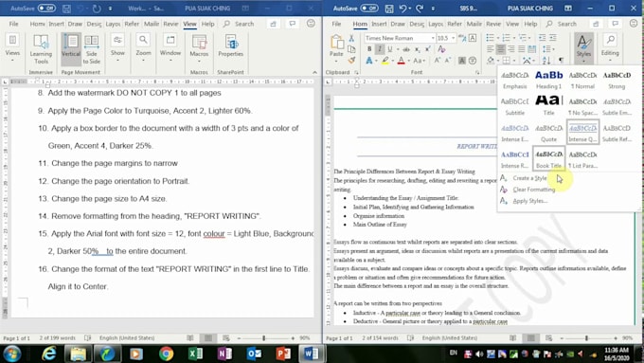Open the Help tab in right window
644x363 pixels.
click(530, 24)
